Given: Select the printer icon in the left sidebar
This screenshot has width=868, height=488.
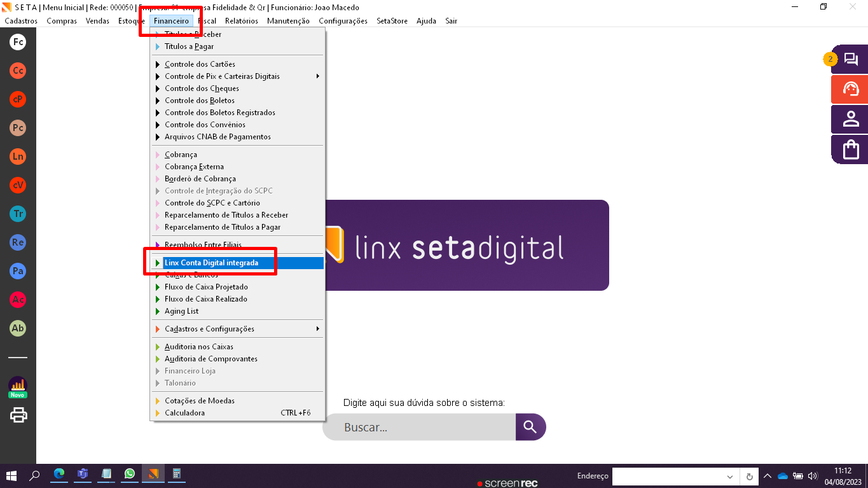Looking at the screenshot, I should (17, 415).
